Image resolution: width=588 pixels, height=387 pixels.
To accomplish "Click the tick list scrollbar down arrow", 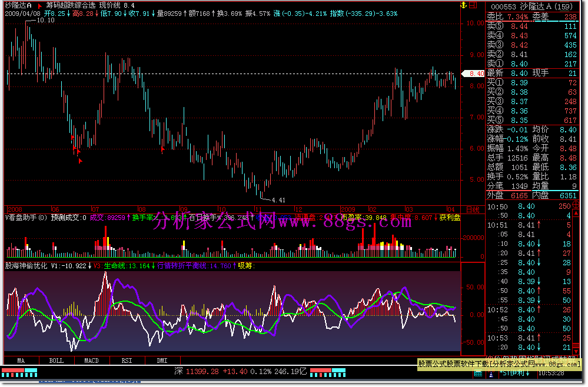I will (576, 351).
